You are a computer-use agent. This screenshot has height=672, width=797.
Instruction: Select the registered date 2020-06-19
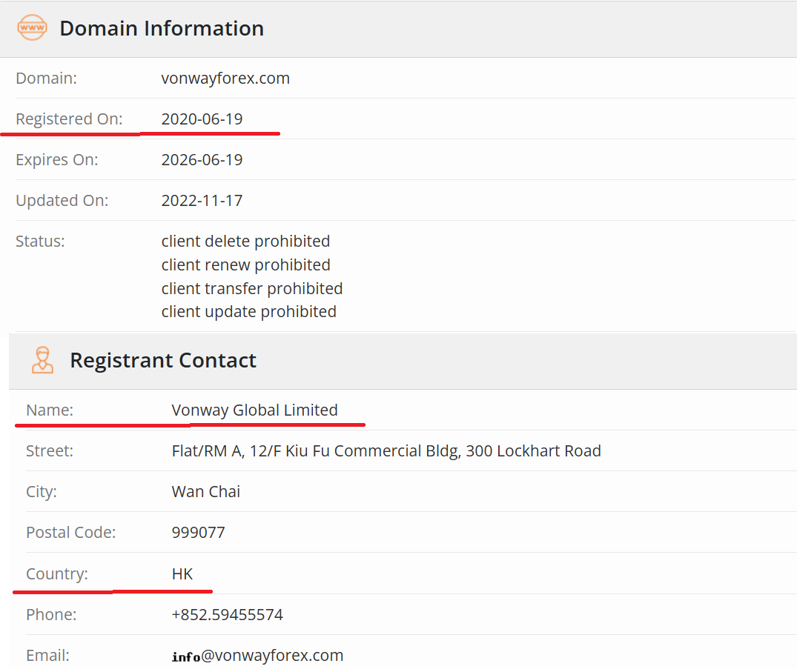(202, 119)
